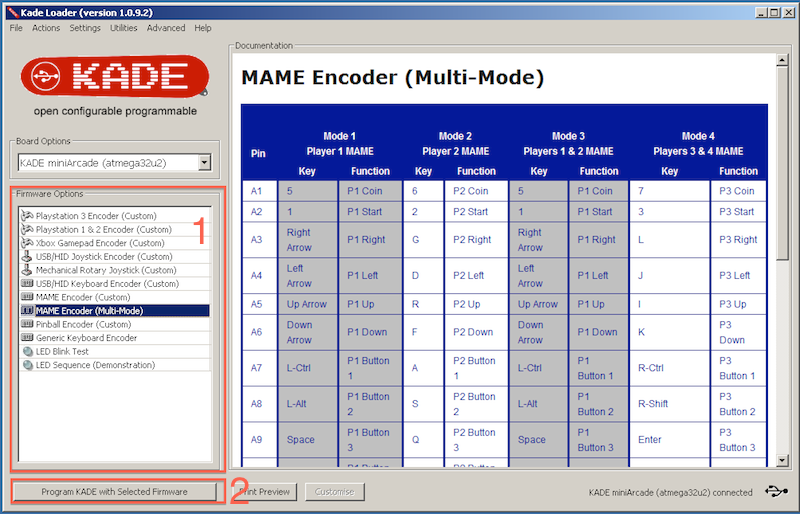800x514 pixels.
Task: Click the Mode 4 Players 3 & 4 MAME header
Action: pos(698,144)
